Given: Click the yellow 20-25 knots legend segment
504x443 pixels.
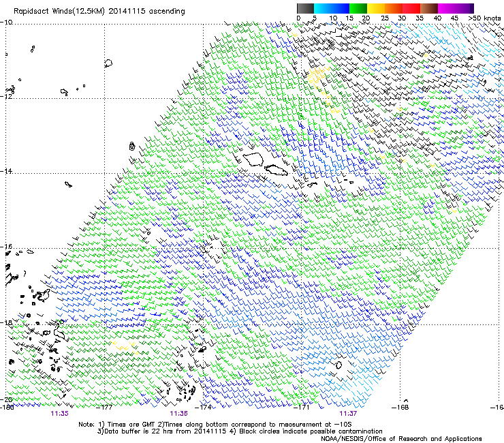Looking at the screenshot, I should [x=376, y=8].
